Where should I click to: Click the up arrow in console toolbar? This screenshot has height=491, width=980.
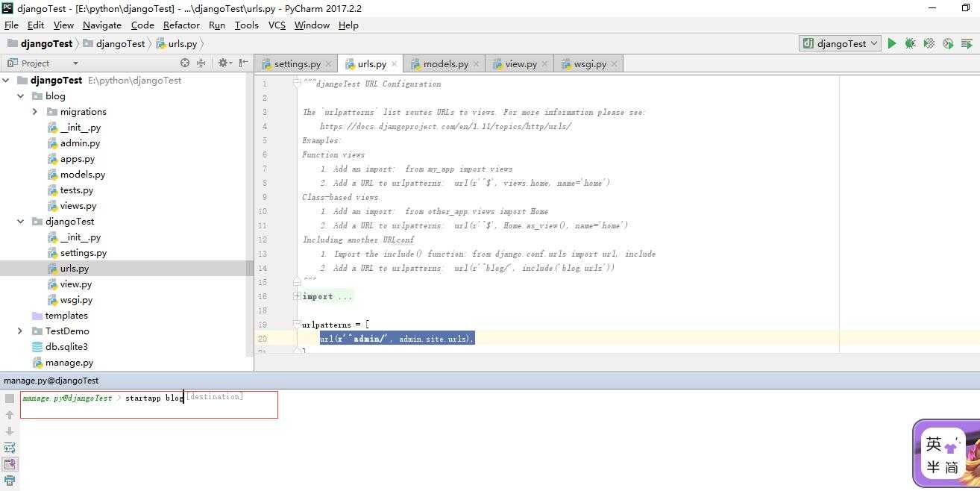(10, 415)
